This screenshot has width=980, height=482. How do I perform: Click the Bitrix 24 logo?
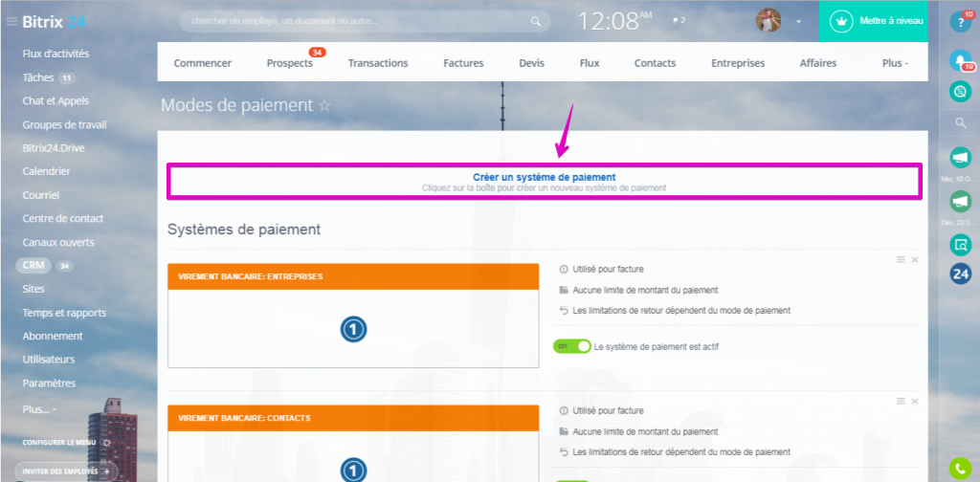pyautogui.click(x=54, y=22)
